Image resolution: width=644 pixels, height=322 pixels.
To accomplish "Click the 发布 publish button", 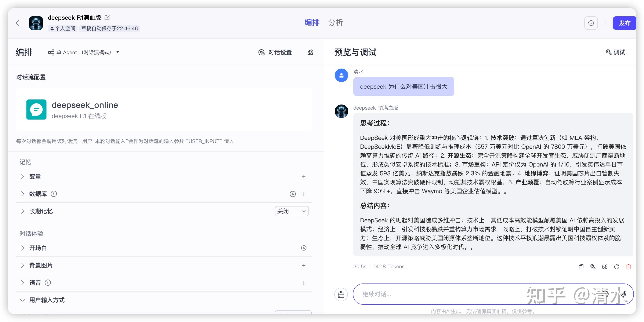I will point(625,23).
